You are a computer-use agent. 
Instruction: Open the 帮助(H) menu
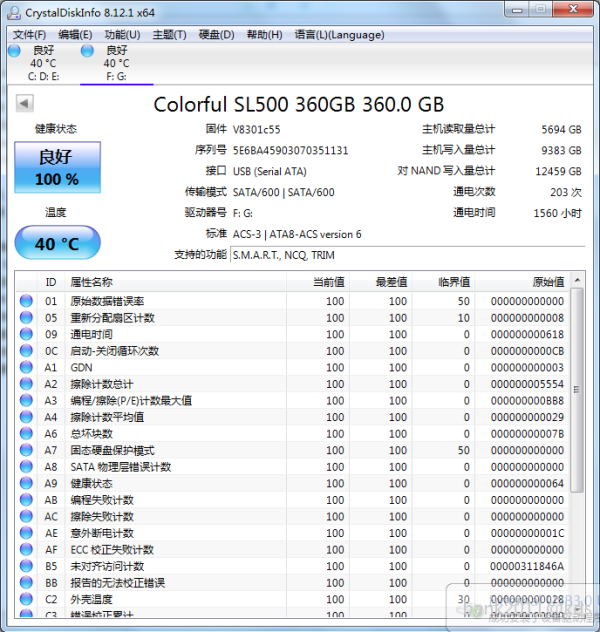tap(265, 35)
